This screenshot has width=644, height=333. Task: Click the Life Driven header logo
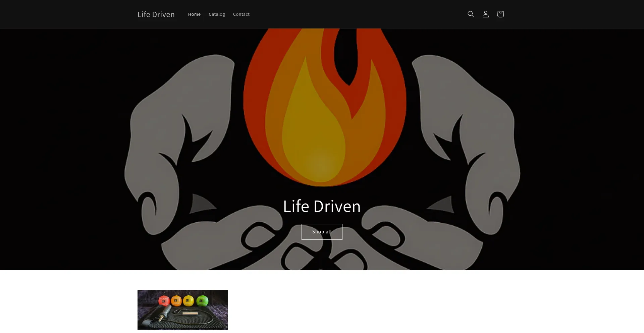(156, 14)
